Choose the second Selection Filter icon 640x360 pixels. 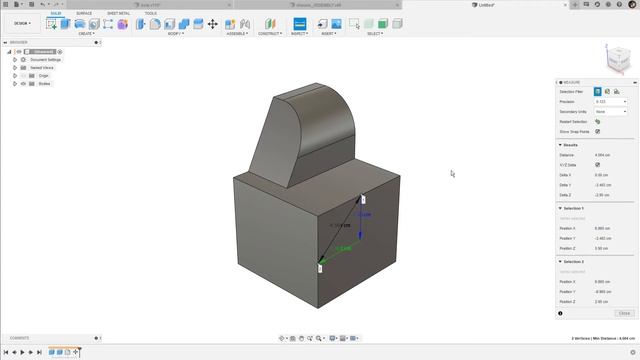pos(607,91)
